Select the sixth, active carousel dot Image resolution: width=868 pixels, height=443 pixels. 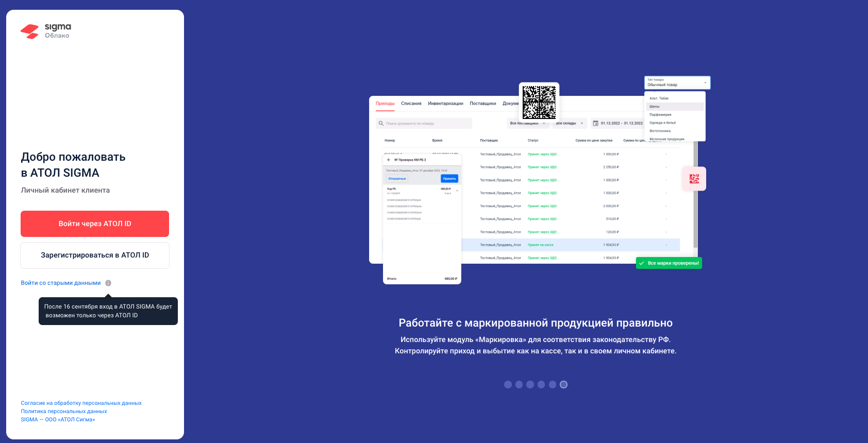563,384
